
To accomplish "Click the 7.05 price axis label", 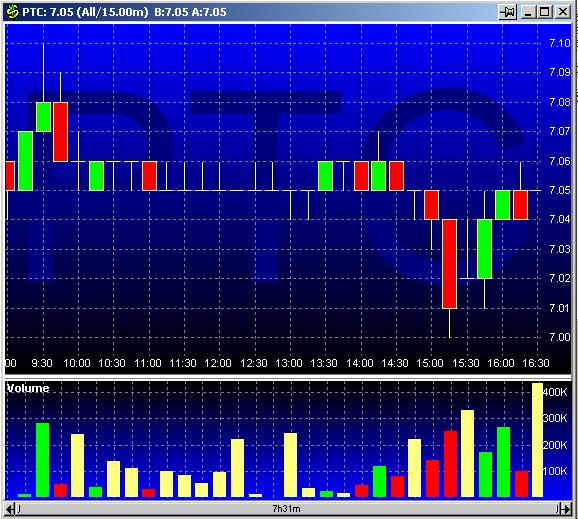I will point(560,190).
